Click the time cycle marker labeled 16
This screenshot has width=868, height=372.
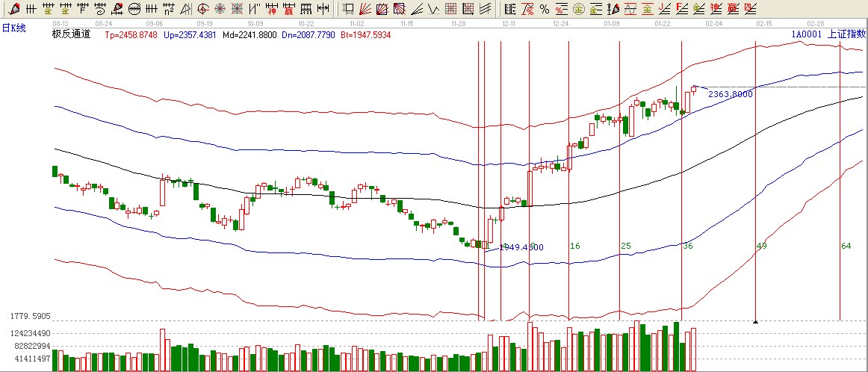click(574, 246)
